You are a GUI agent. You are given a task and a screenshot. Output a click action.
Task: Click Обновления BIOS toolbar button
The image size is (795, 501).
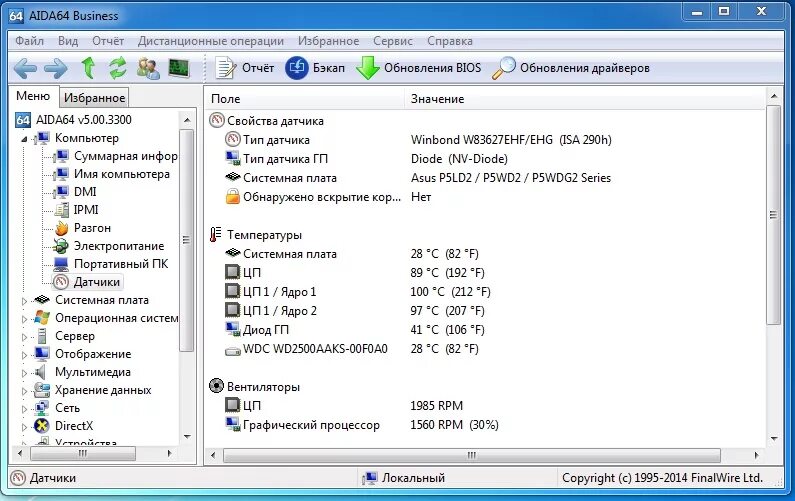(x=418, y=68)
